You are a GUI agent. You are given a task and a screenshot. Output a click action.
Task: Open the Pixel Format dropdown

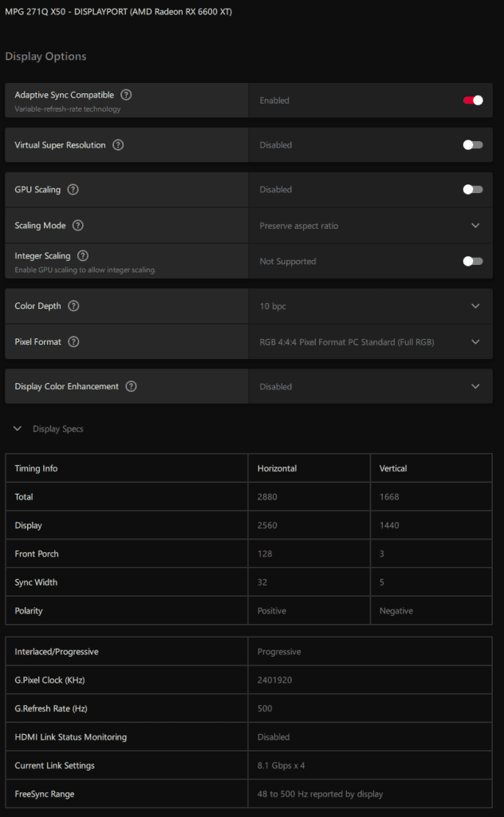(x=475, y=341)
